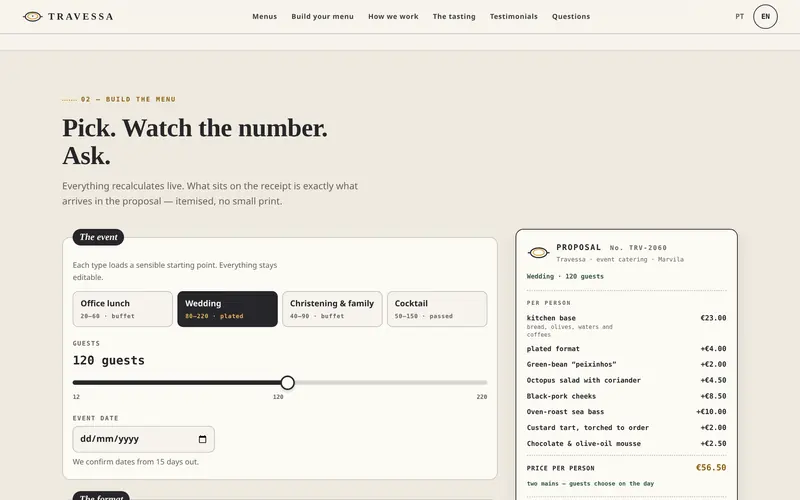Click the guests slider handle

tap(288, 383)
